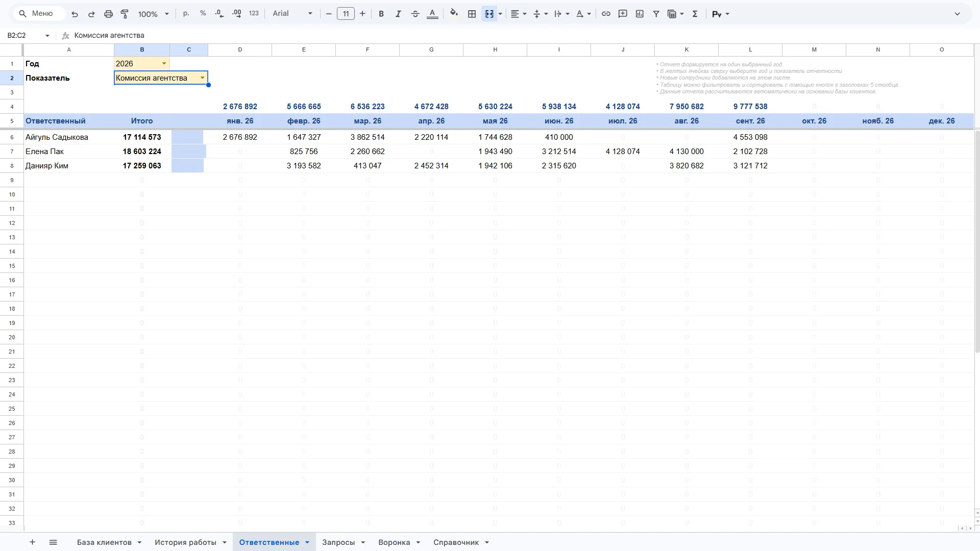Open the all sheets list
This screenshot has height=551, width=980.
53,542
